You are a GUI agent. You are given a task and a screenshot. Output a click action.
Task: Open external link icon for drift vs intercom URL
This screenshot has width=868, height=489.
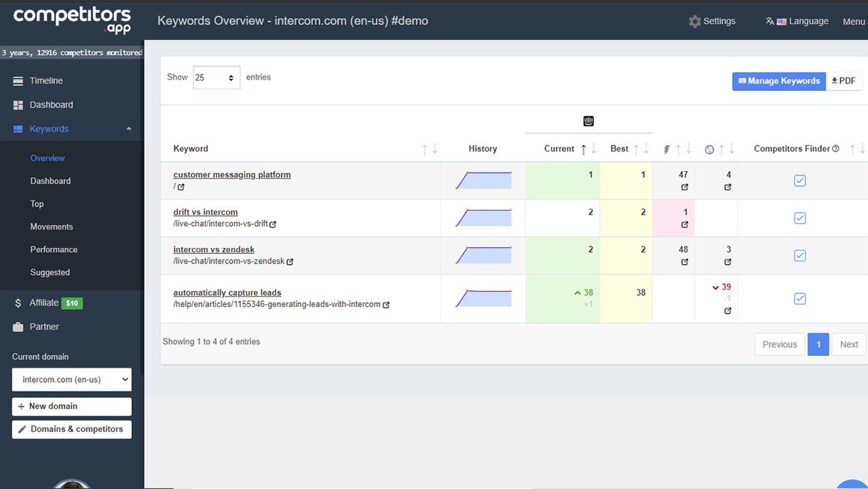click(x=273, y=224)
